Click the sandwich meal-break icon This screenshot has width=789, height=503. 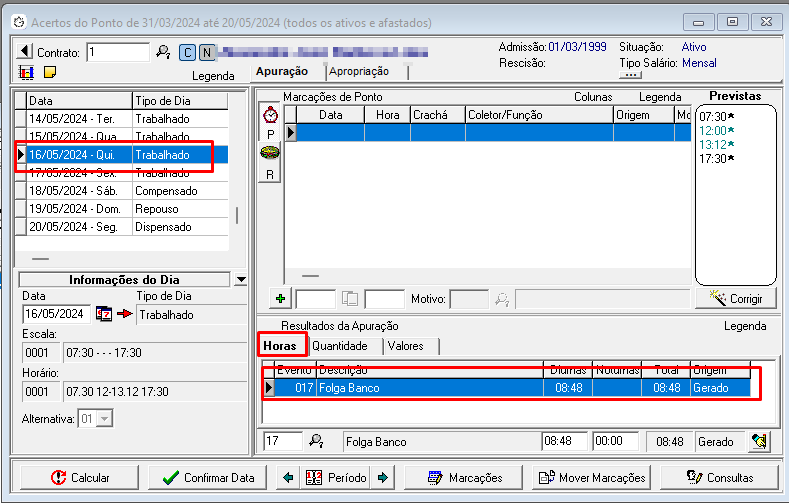270,154
